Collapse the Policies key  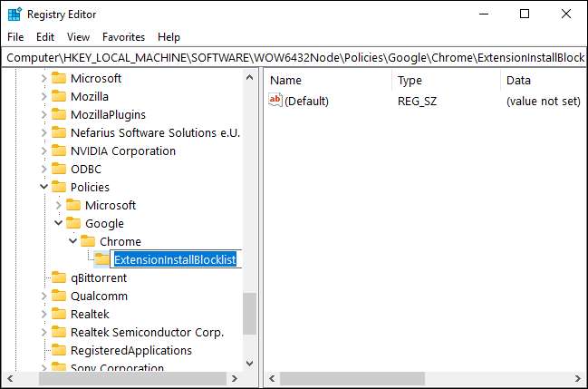pos(43,187)
